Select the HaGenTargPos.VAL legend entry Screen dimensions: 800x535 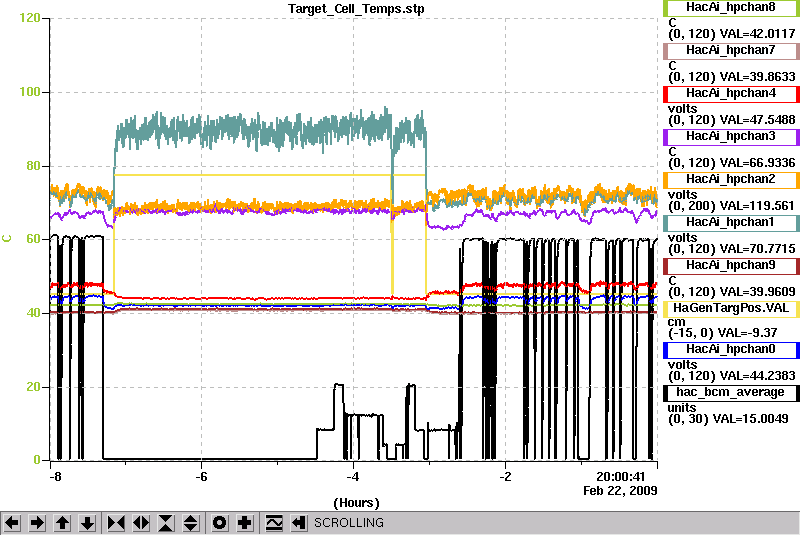click(x=731, y=309)
